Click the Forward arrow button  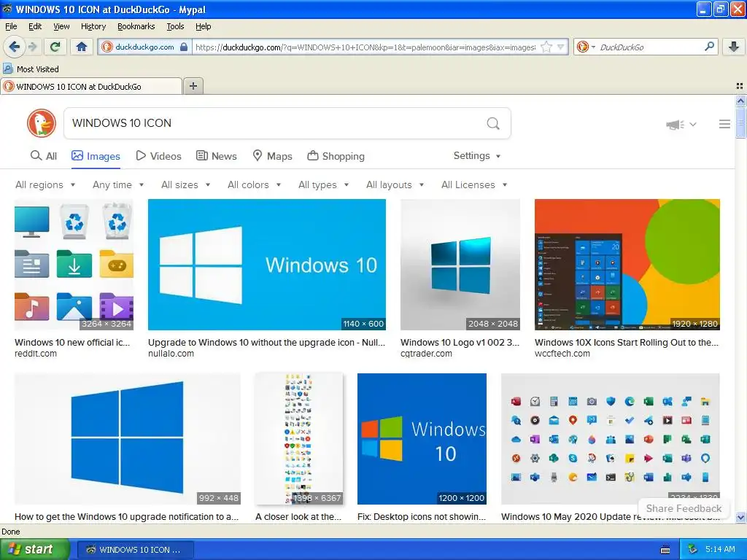(x=32, y=47)
